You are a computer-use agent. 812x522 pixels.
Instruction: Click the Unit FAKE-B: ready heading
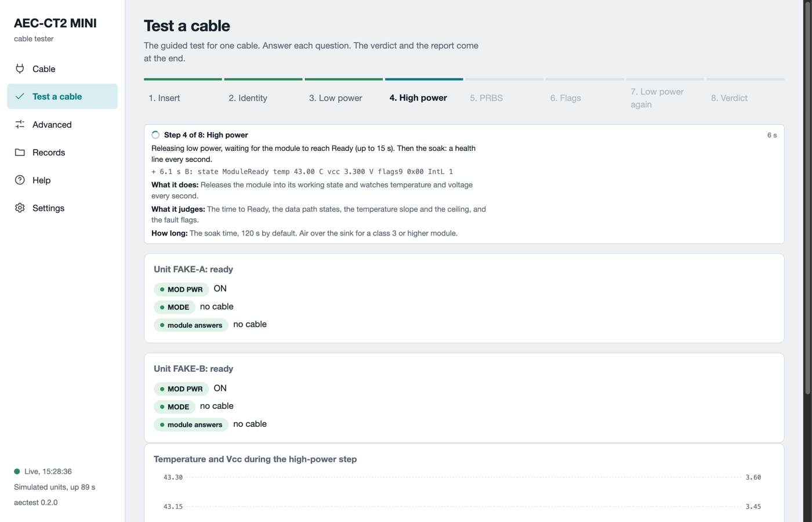tap(193, 369)
